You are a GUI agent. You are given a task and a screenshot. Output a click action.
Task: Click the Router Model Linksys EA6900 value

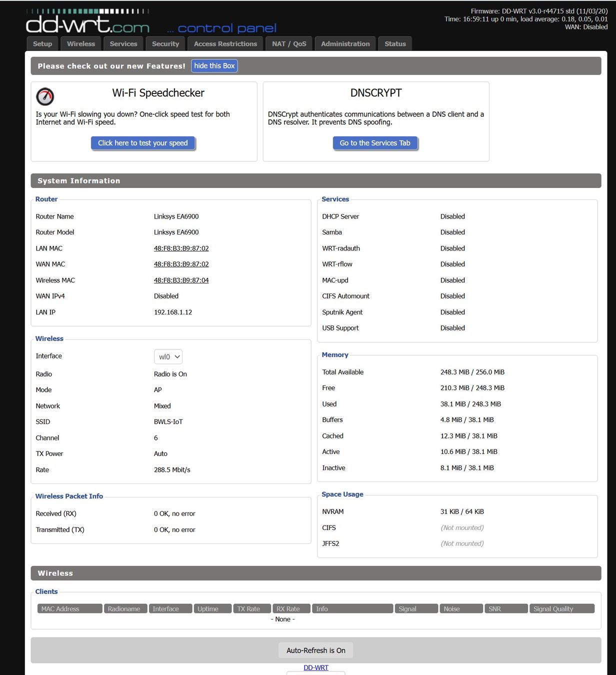click(176, 232)
